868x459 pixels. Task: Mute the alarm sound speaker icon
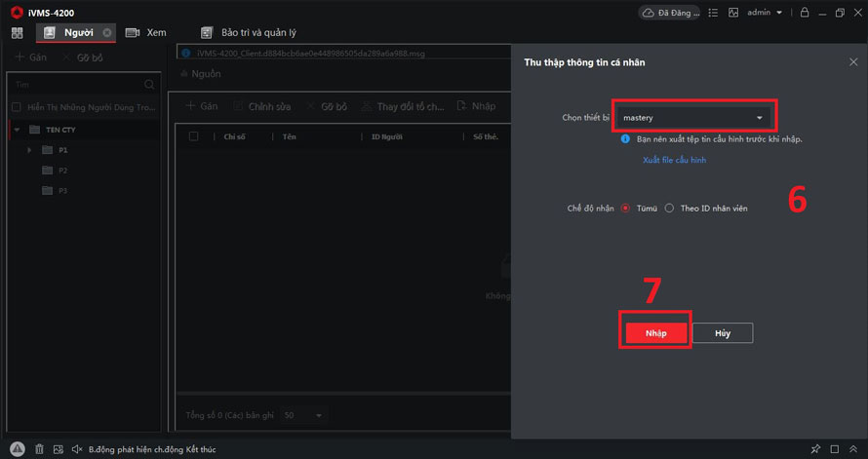[x=77, y=449]
